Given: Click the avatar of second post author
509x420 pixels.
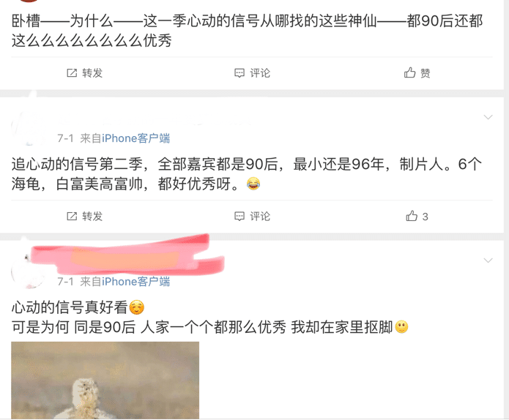Looking at the screenshot, I should pyautogui.click(x=29, y=128).
